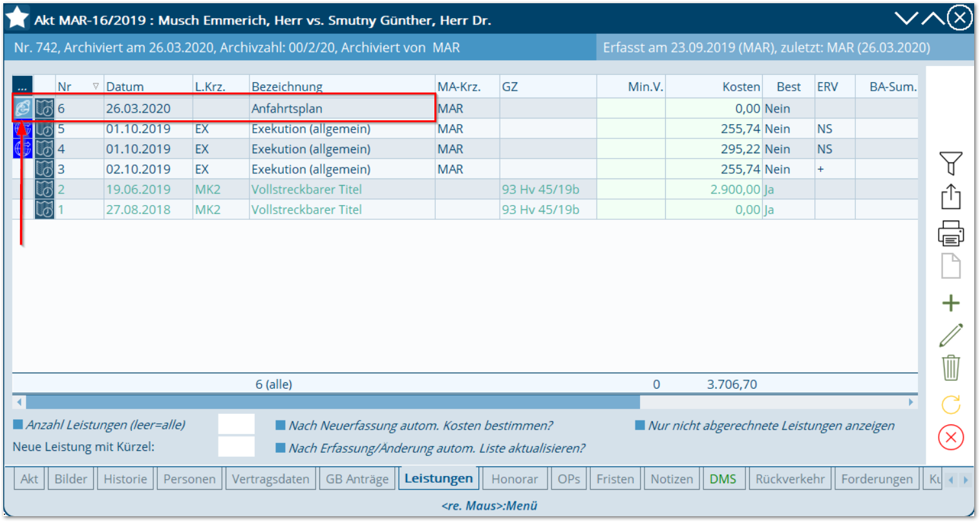Toggle 'Nach Erfassung/Änderung autom. Liste aktualisieren?'
The width and height of the screenshot is (980, 522).
[x=281, y=448]
